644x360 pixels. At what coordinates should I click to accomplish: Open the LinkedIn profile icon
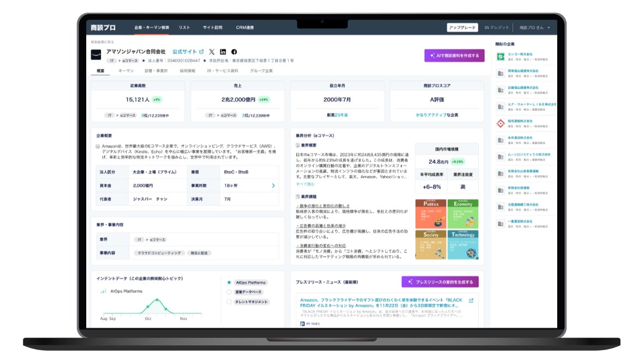tap(223, 52)
